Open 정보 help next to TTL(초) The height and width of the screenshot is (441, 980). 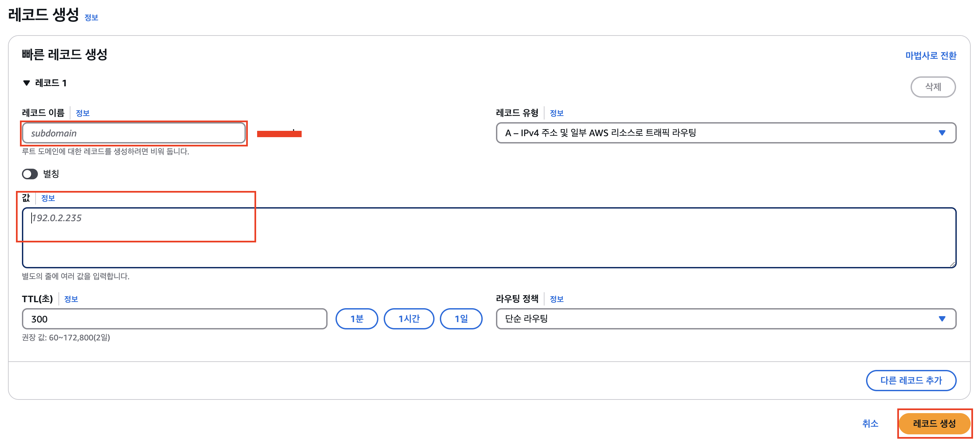71,299
